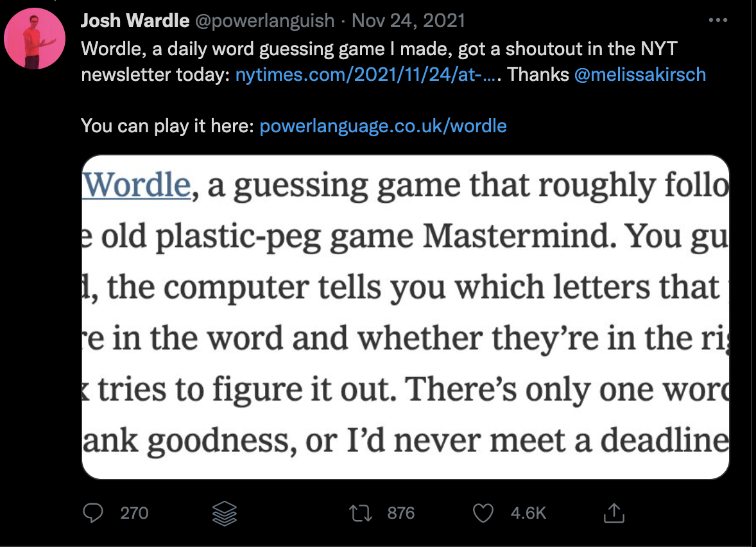Click the 4.6K likes count
This screenshot has width=756, height=547.
pos(528,513)
